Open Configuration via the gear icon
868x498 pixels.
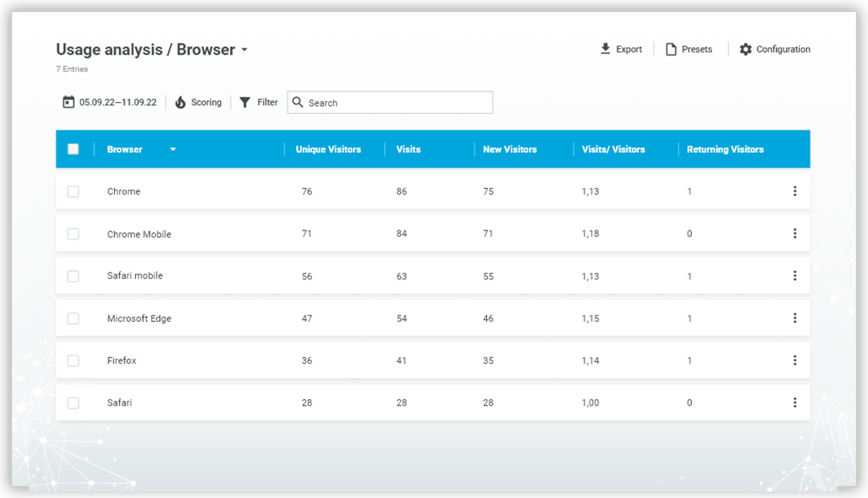point(746,49)
